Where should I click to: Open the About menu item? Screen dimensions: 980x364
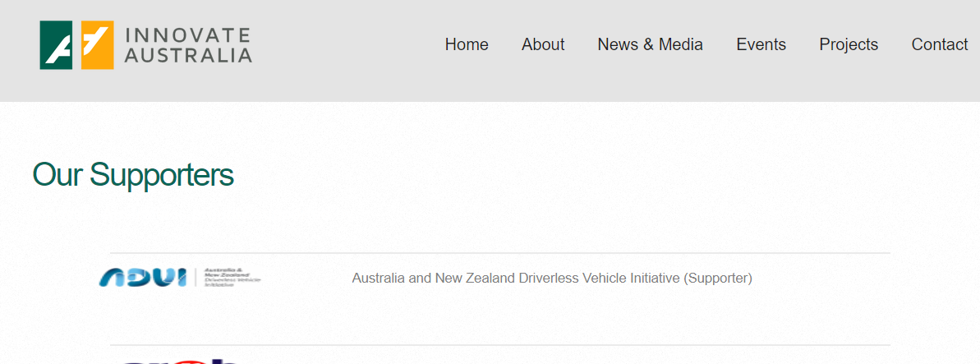pos(543,44)
